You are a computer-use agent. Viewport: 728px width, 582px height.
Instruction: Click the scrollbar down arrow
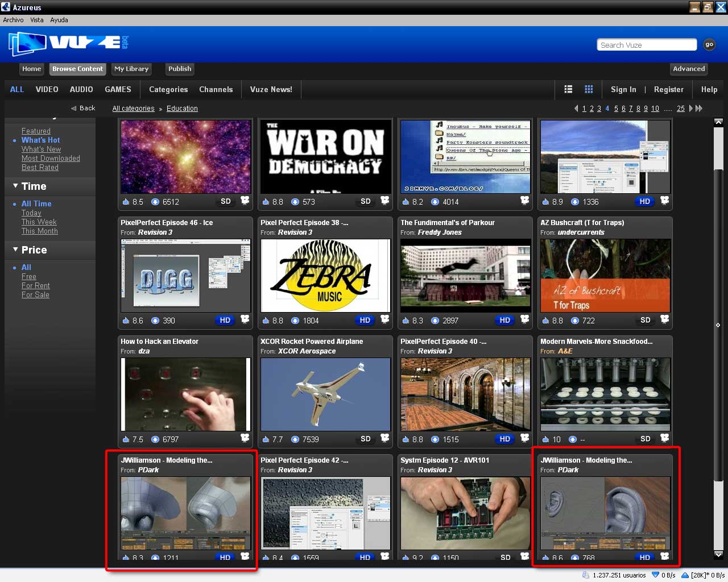point(718,554)
